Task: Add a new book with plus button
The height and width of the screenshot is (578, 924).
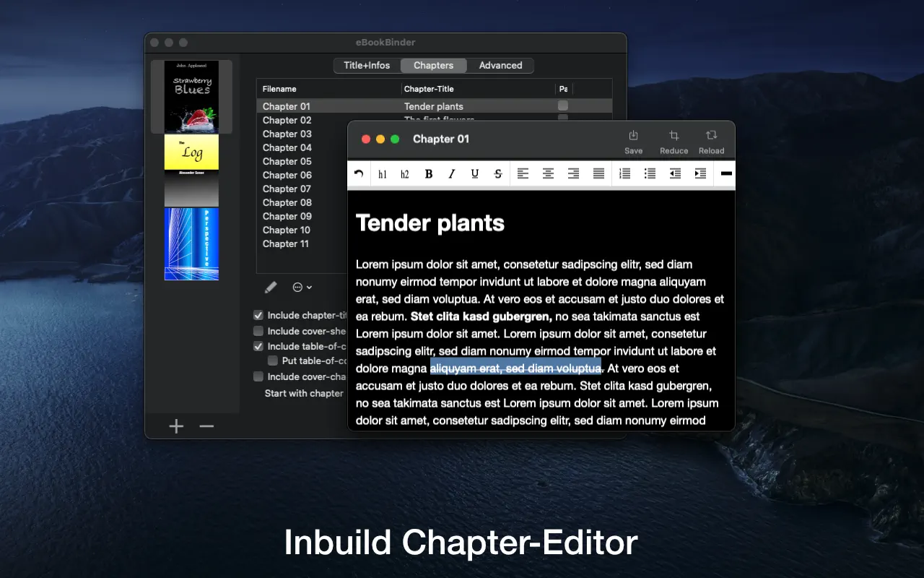Action: pos(176,426)
